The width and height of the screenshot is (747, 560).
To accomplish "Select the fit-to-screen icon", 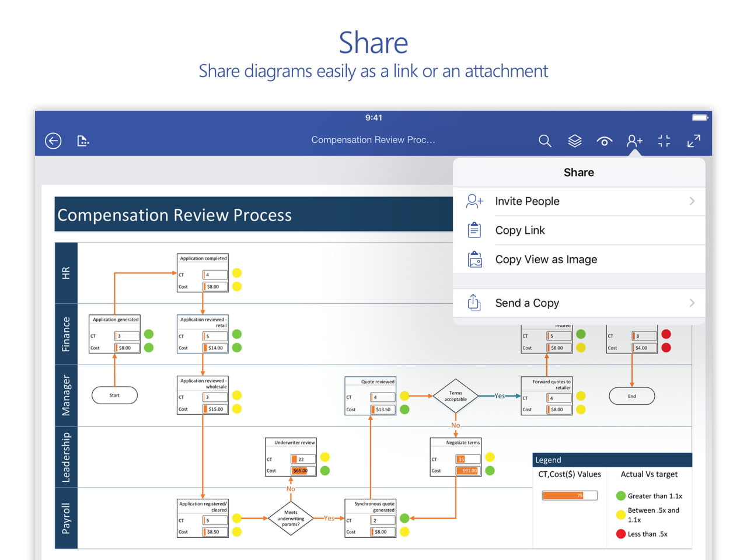I will click(x=664, y=141).
